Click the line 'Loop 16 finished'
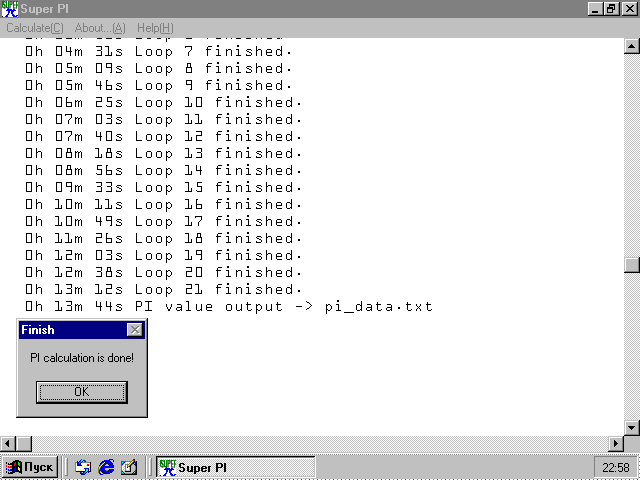Screen dimensions: 640x480 pos(163,205)
